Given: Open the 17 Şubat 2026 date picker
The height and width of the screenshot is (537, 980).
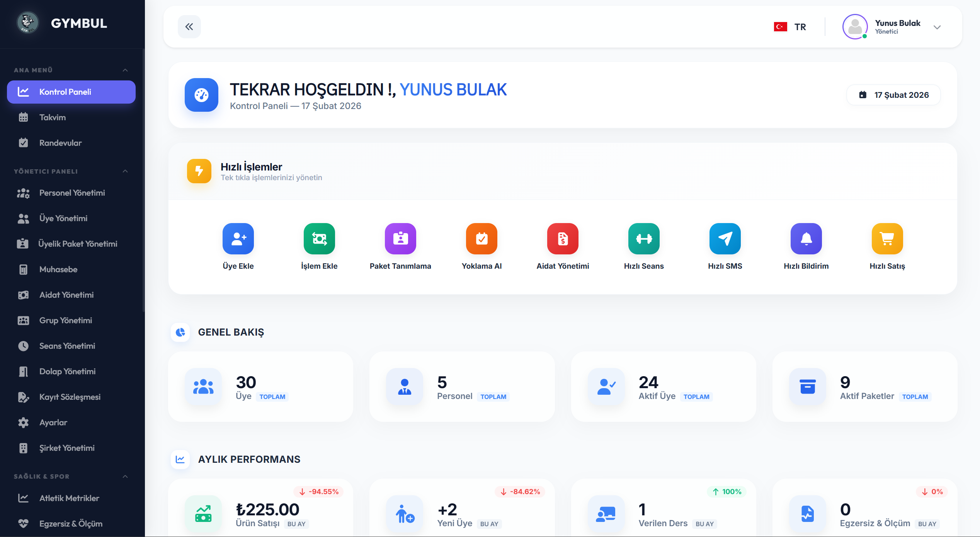Looking at the screenshot, I should [893, 95].
